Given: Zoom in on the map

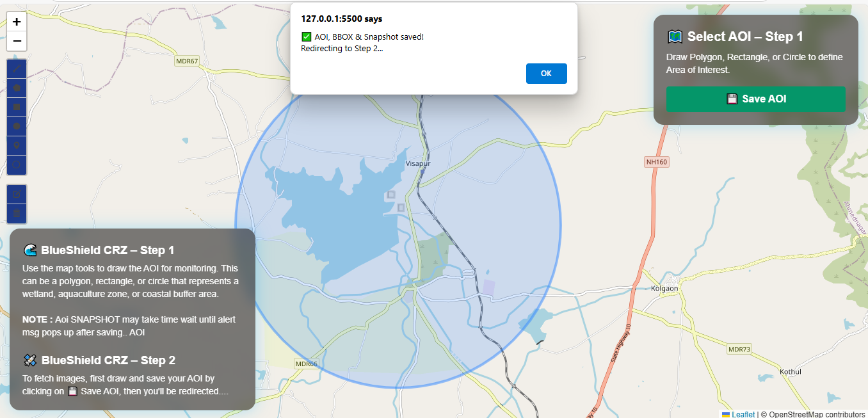Looking at the screenshot, I should point(17,21).
